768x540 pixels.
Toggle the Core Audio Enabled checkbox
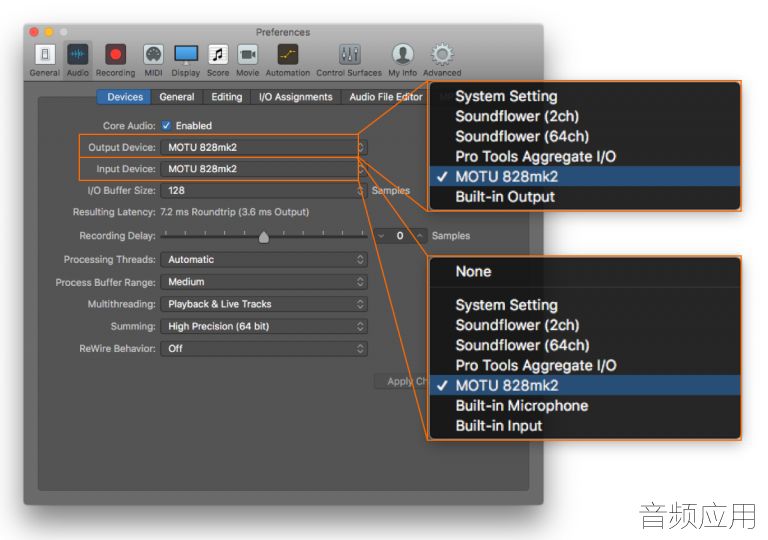point(167,125)
